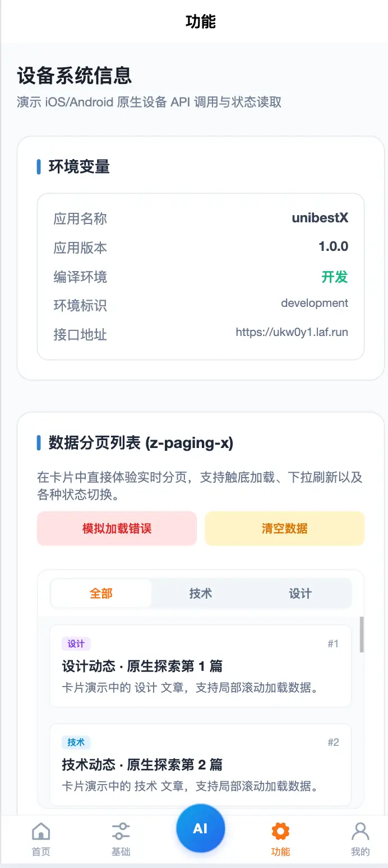Open the 我的 profile icon
This screenshot has width=388, height=868.
361,832
